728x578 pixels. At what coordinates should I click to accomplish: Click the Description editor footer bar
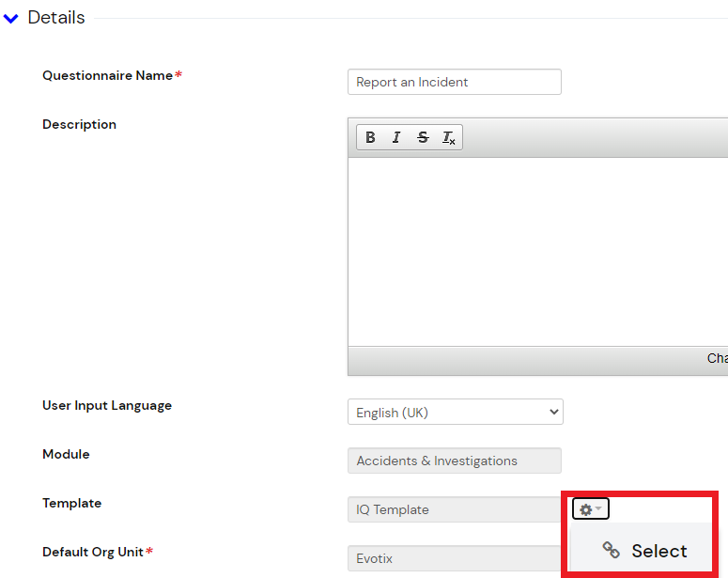[x=537, y=360]
